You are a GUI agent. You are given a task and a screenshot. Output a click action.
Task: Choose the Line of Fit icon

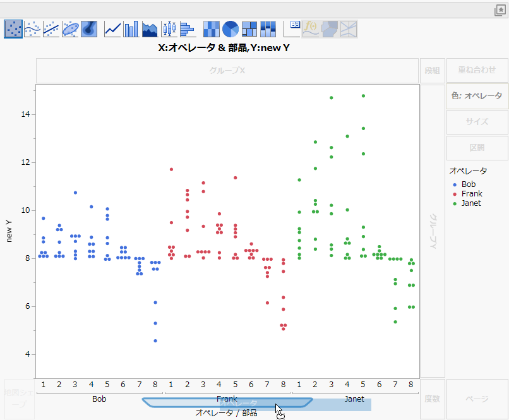click(51, 29)
